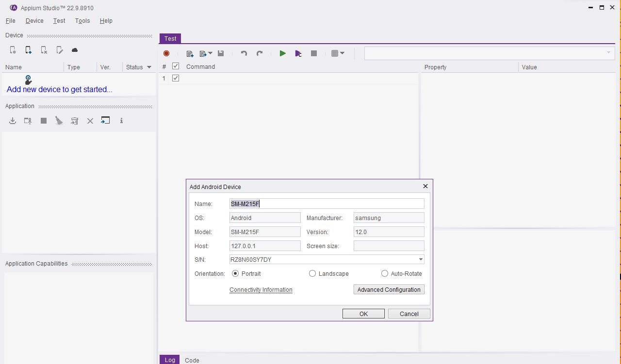Click the gray grid toolbar icon
This screenshot has height=364, width=621.
[335, 53]
